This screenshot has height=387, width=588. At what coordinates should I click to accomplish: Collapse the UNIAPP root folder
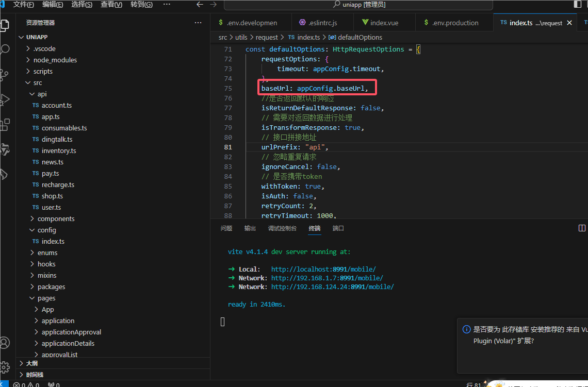coord(21,37)
